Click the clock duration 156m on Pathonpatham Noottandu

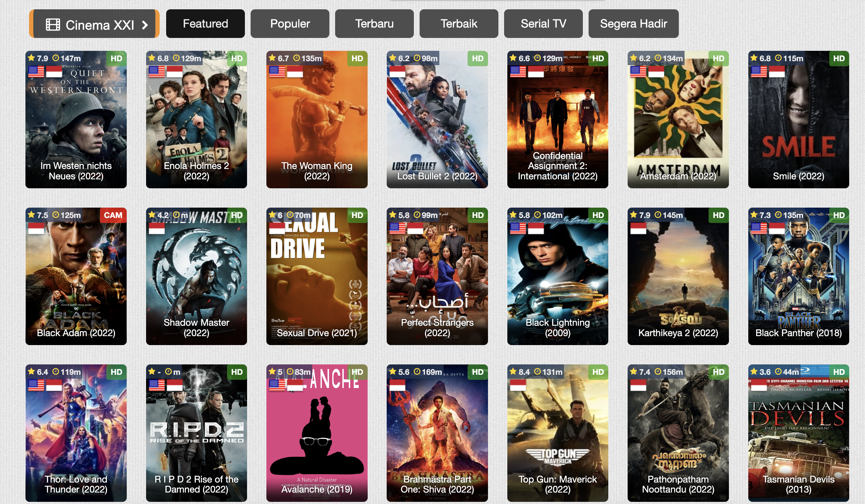pyautogui.click(x=669, y=372)
